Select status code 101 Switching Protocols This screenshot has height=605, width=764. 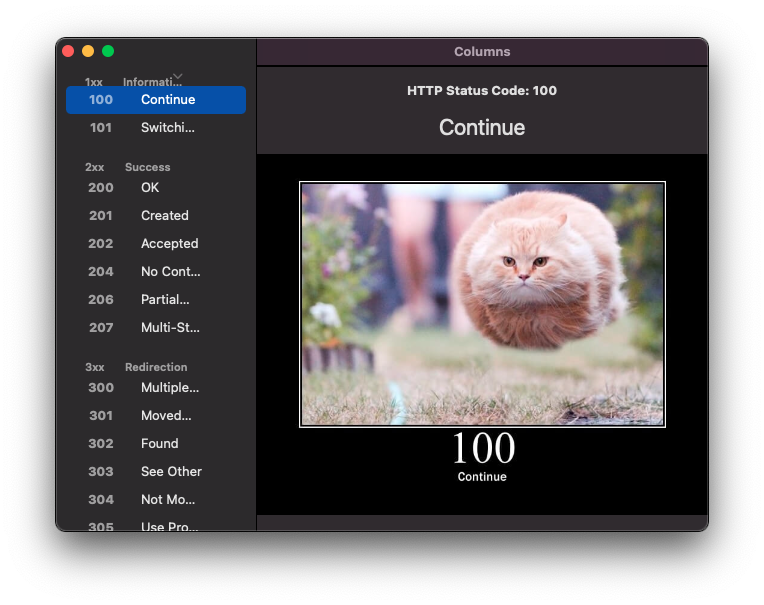point(156,128)
